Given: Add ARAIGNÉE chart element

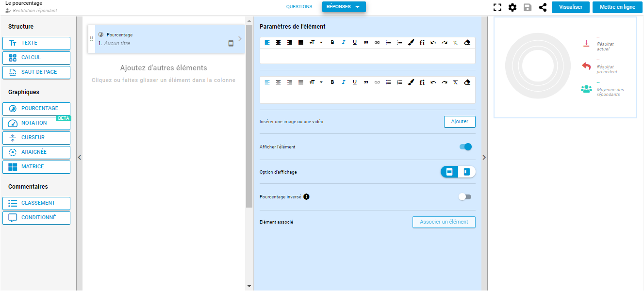Looking at the screenshot, I should click(x=36, y=152).
